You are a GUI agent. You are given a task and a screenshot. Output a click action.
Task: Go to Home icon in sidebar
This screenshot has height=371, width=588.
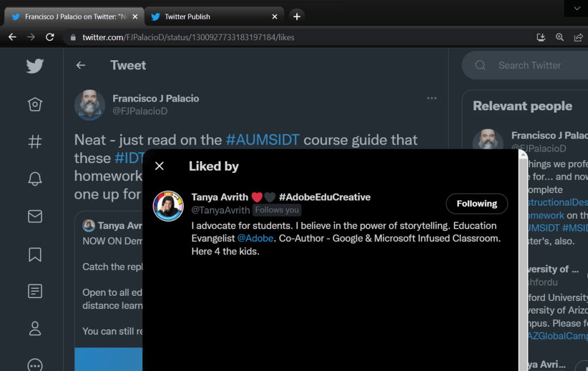pos(35,105)
